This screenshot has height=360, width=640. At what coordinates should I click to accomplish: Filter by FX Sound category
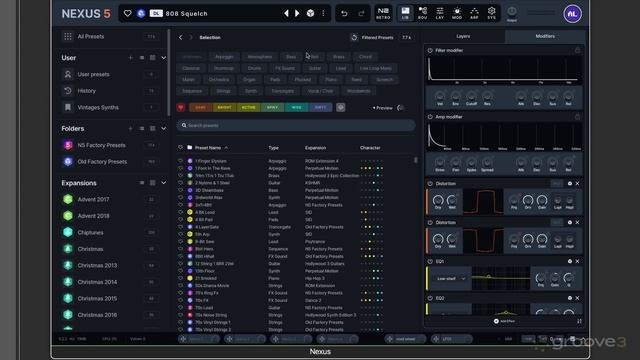coord(285,68)
